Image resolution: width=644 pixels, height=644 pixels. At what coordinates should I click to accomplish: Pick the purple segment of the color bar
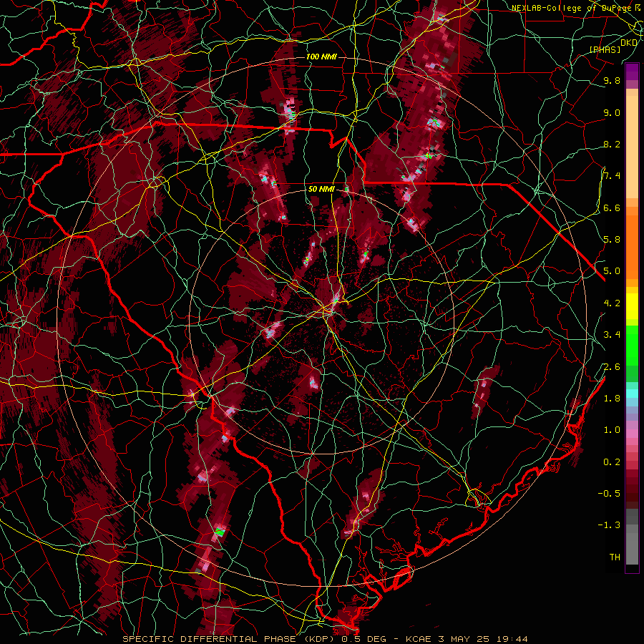[x=632, y=72]
